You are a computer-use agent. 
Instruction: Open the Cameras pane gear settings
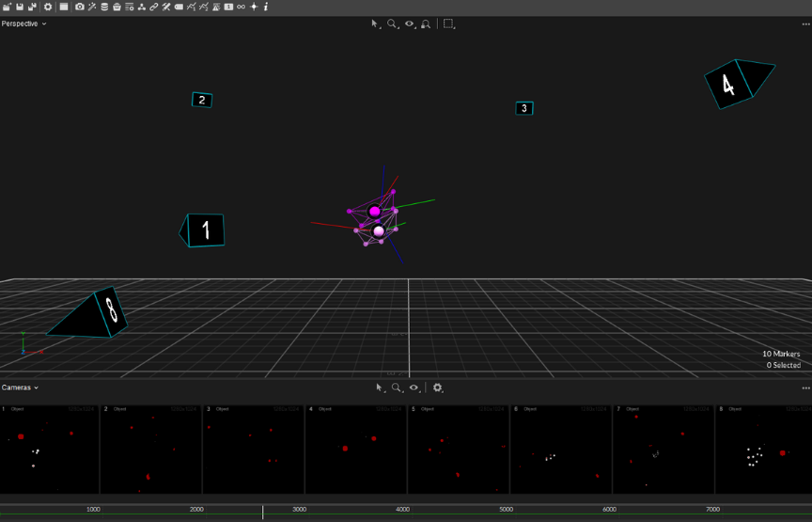437,388
